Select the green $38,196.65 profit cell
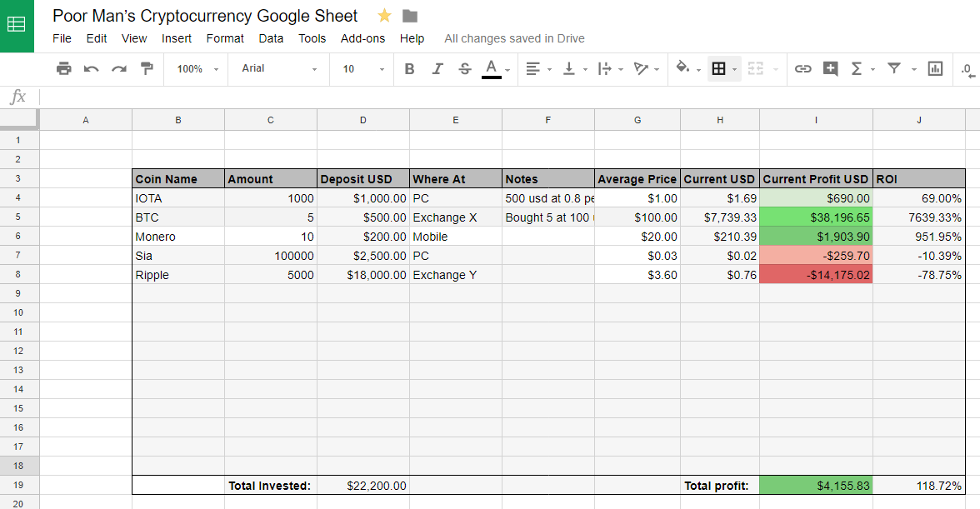980x509 pixels. pos(816,217)
